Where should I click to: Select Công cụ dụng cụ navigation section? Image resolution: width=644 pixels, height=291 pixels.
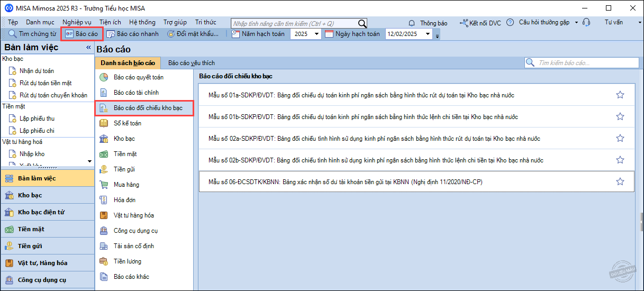pyautogui.click(x=47, y=280)
